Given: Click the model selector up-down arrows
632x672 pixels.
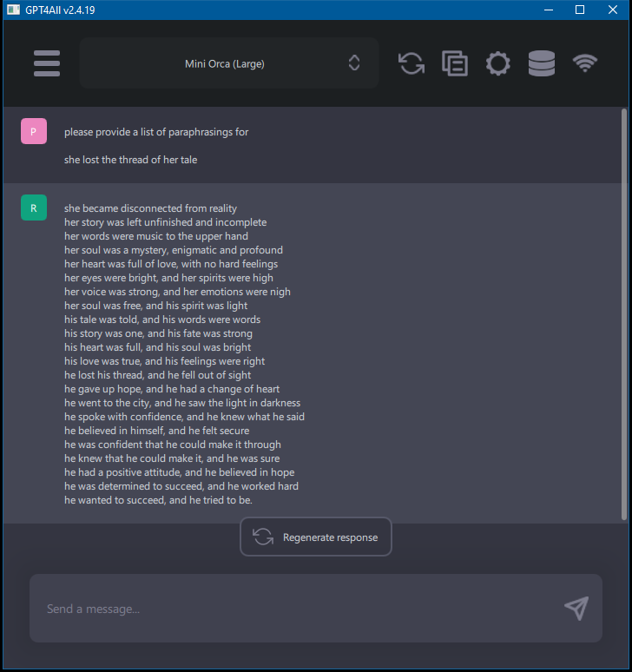Looking at the screenshot, I should [x=354, y=63].
